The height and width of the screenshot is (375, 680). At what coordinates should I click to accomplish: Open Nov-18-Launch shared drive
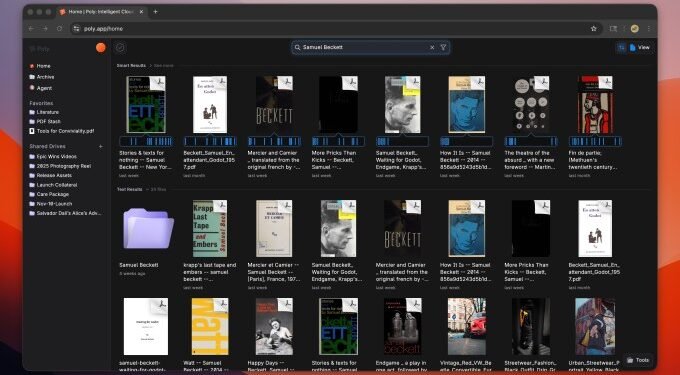coord(50,204)
